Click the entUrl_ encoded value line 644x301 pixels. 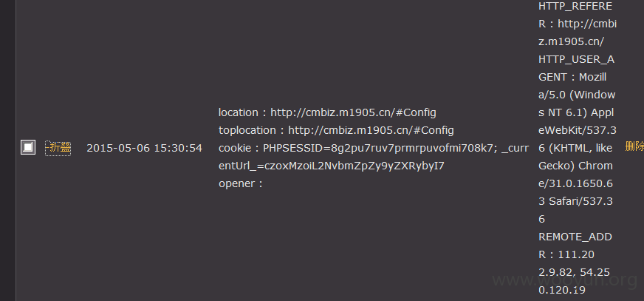(332, 166)
